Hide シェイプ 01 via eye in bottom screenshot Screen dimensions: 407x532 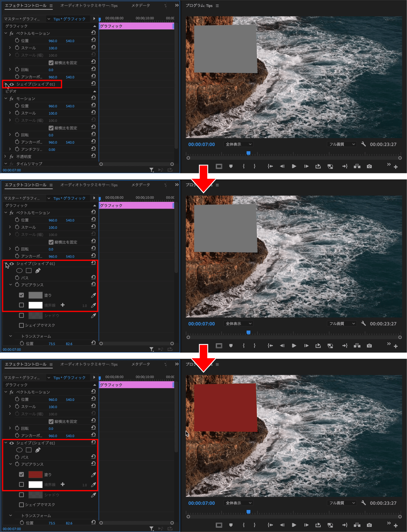pos(12,443)
